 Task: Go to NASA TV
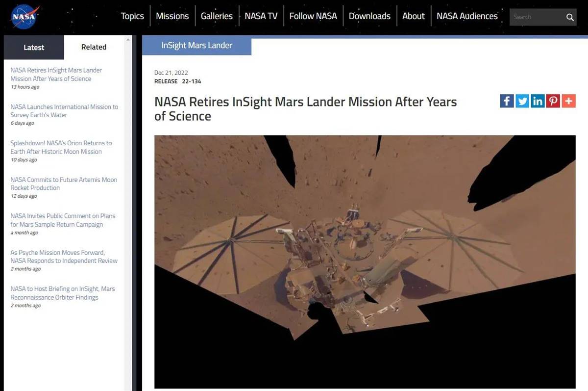[261, 16]
